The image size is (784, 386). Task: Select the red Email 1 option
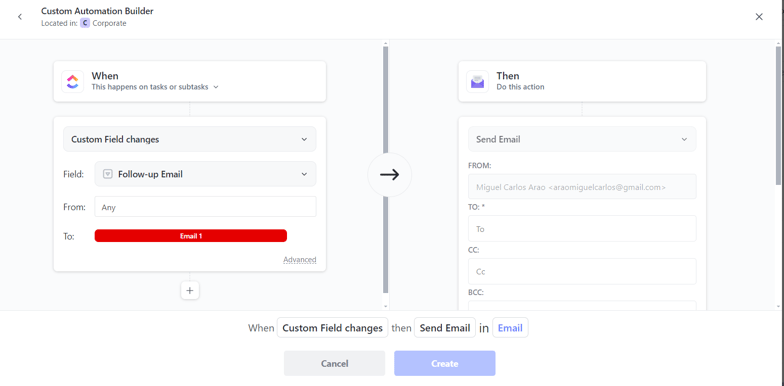[x=190, y=236]
